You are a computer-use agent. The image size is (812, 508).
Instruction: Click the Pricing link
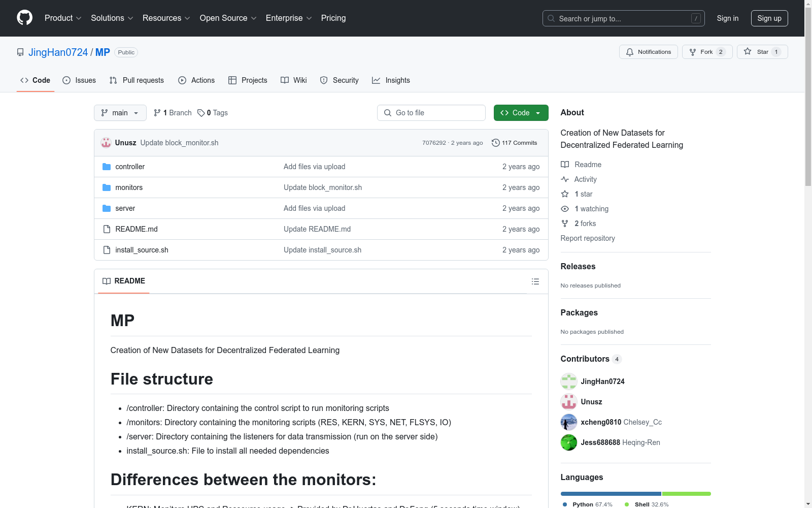click(333, 18)
